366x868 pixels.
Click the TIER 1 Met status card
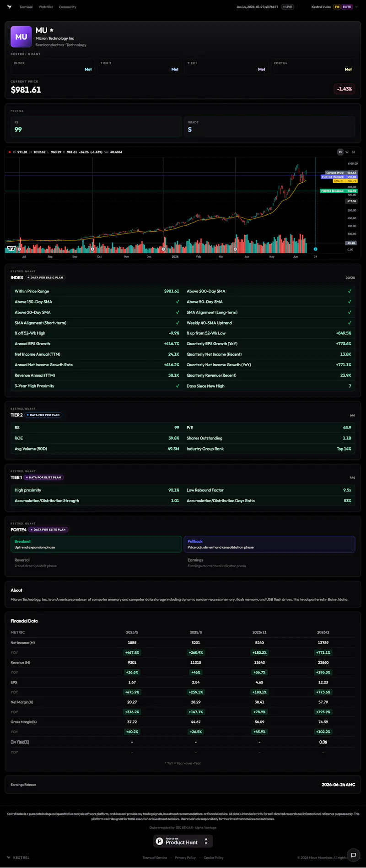[226, 67]
